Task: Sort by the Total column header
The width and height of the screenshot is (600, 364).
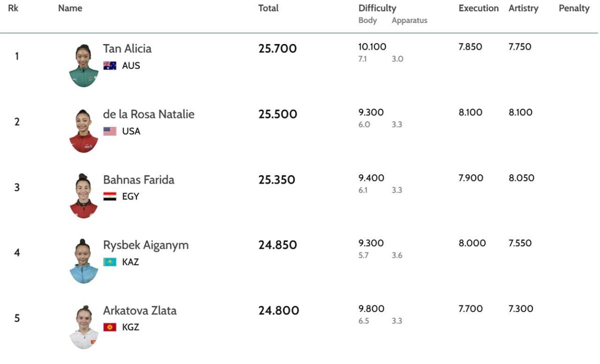Action: pyautogui.click(x=268, y=8)
